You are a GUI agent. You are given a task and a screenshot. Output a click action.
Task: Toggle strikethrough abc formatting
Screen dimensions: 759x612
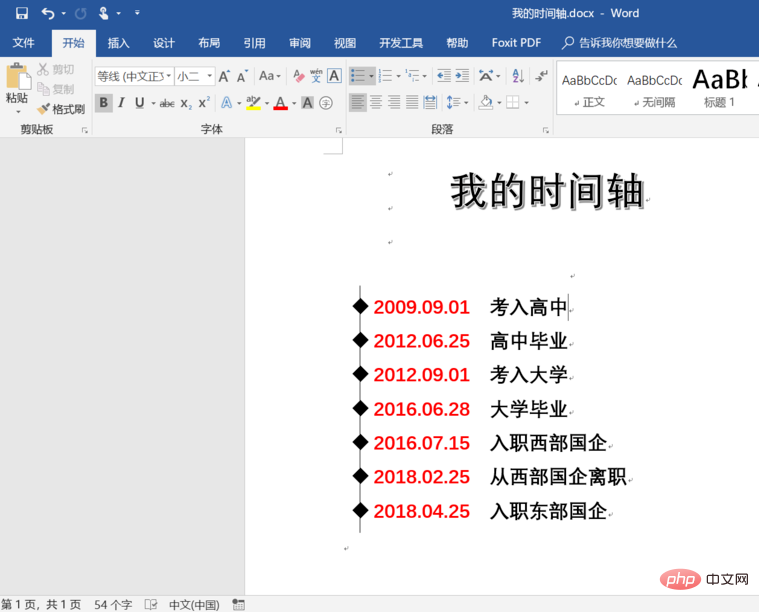click(x=167, y=103)
